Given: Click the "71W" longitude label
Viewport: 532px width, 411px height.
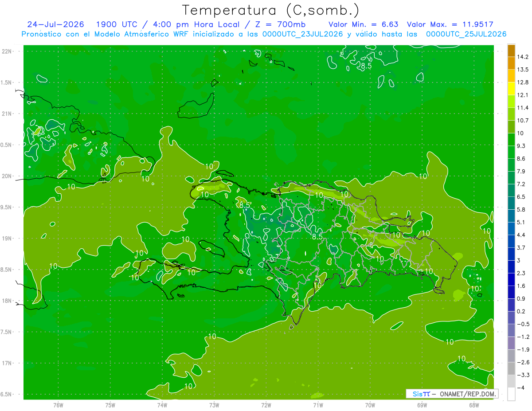Looking at the screenshot, I should click(x=318, y=404).
